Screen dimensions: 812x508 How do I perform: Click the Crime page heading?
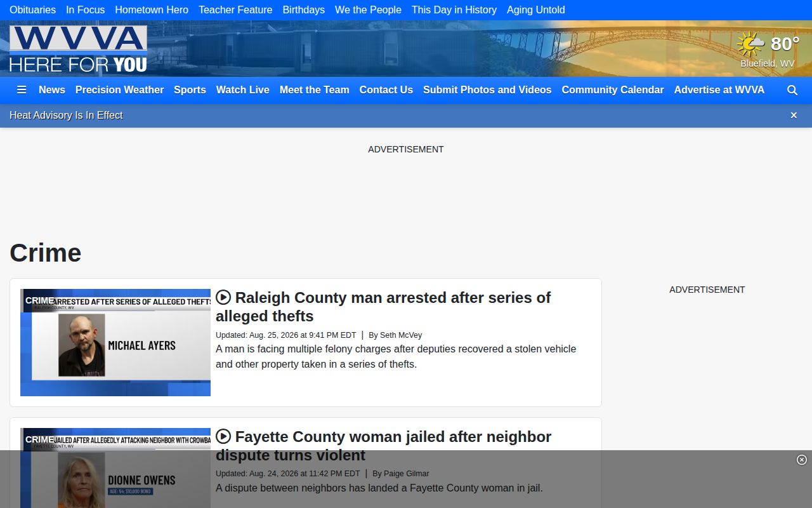pyautogui.click(x=46, y=253)
